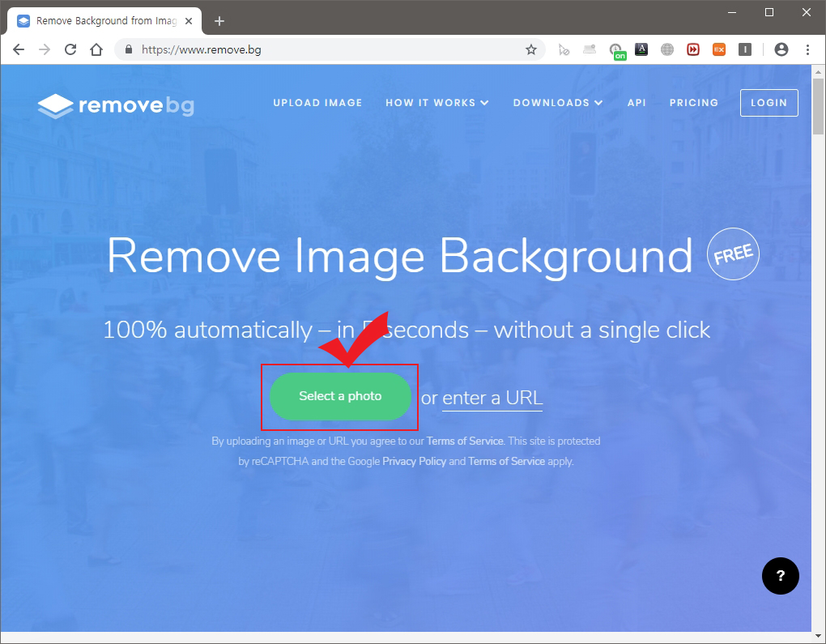Close the Remove Background tab
The image size is (826, 644).
(189, 21)
